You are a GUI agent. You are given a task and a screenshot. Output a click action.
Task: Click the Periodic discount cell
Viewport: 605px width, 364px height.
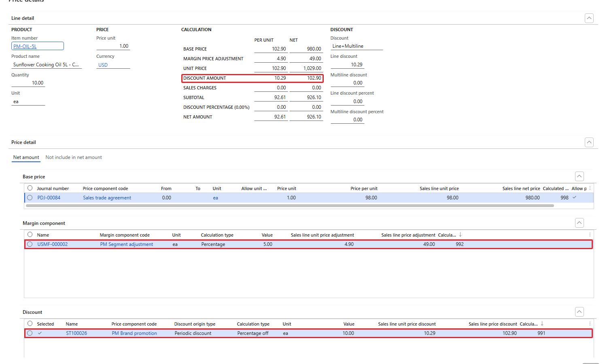click(x=193, y=333)
